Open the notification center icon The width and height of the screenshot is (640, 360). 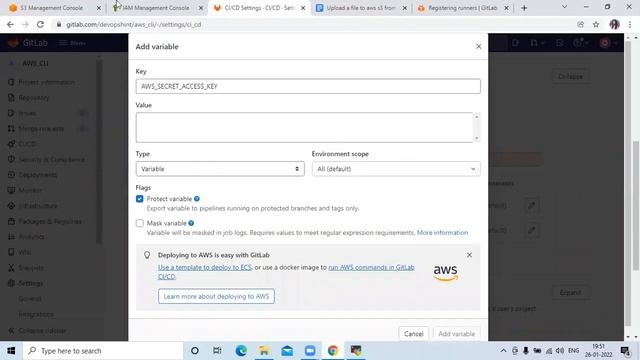click(x=625, y=351)
